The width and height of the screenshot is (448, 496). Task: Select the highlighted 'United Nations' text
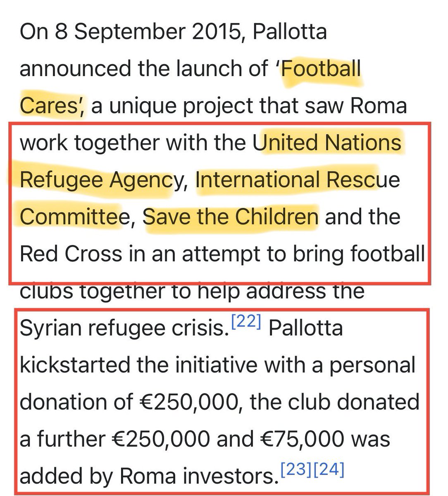[327, 143]
